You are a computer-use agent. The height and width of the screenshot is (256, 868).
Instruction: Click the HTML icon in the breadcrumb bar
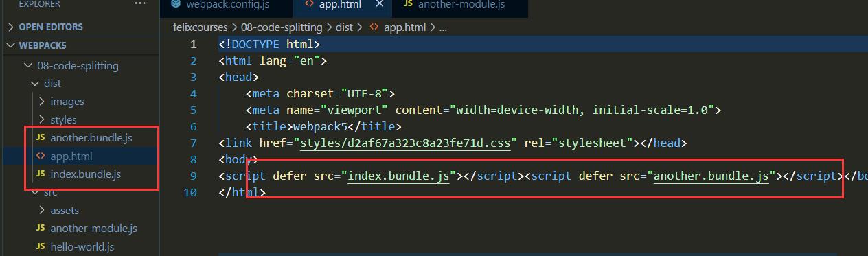pos(374,27)
